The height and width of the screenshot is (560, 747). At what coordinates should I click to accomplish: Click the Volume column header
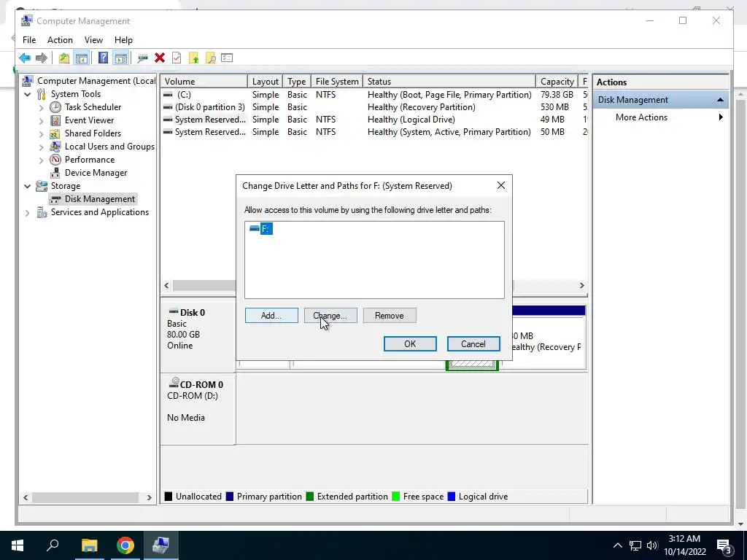204,82
